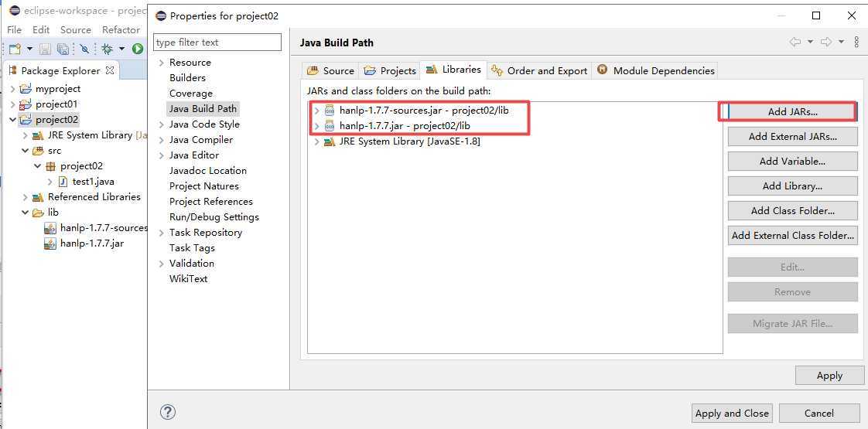Open the New dropdown arrow beside the New icon

tap(29, 49)
